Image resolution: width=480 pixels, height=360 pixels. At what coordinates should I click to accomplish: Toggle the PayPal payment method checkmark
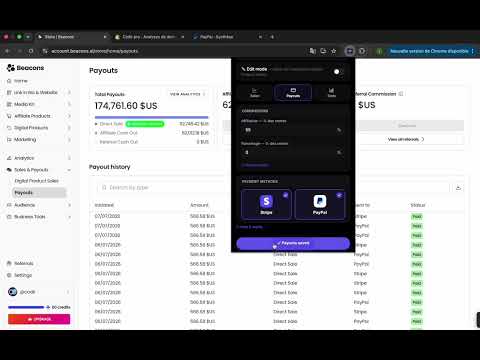(339, 195)
